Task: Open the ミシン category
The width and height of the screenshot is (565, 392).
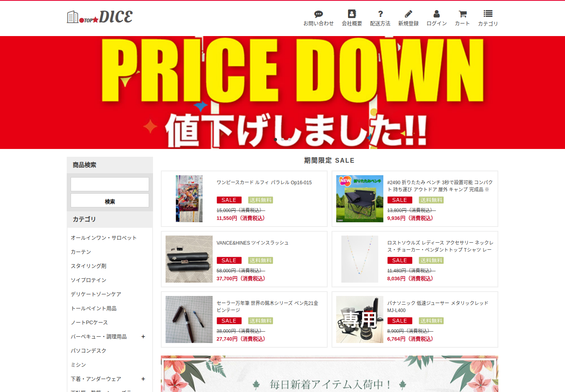Action: pos(78,365)
